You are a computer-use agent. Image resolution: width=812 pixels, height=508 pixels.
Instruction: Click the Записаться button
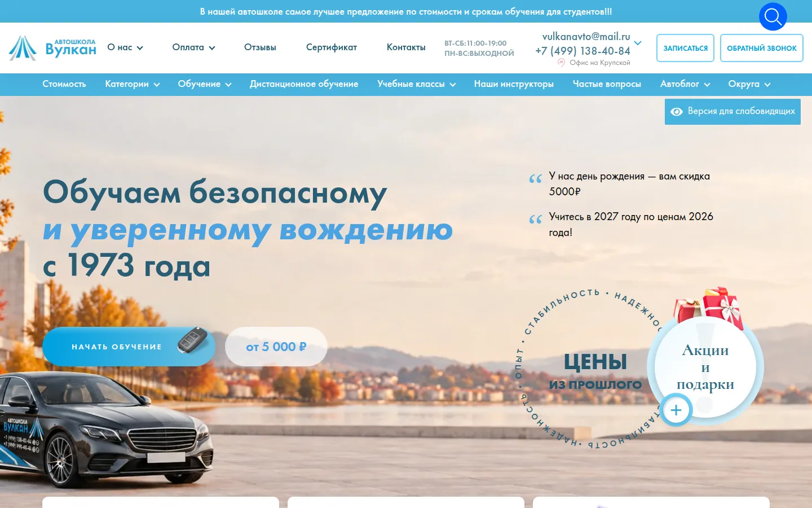(x=686, y=48)
